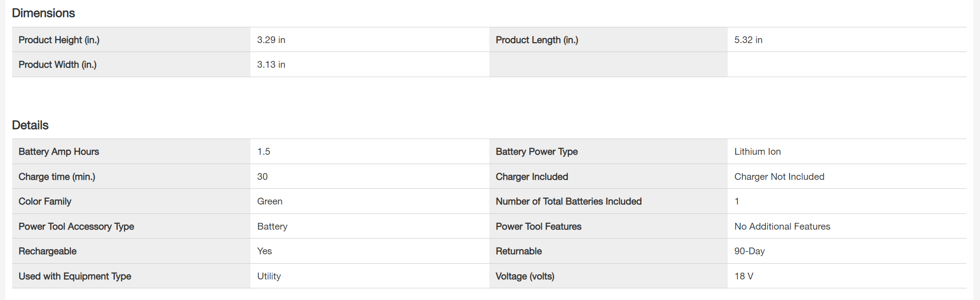Select the 90-Day returnable value
980x300 pixels.
749,251
